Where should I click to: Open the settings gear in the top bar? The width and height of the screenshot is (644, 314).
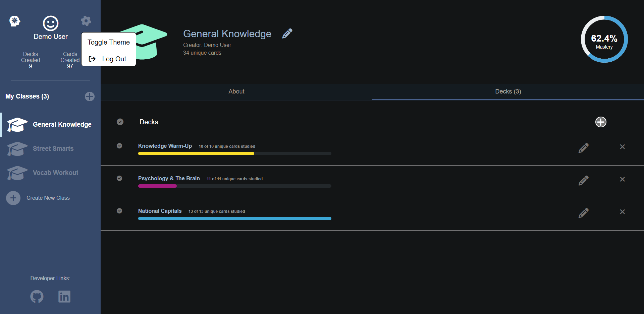coord(86,20)
